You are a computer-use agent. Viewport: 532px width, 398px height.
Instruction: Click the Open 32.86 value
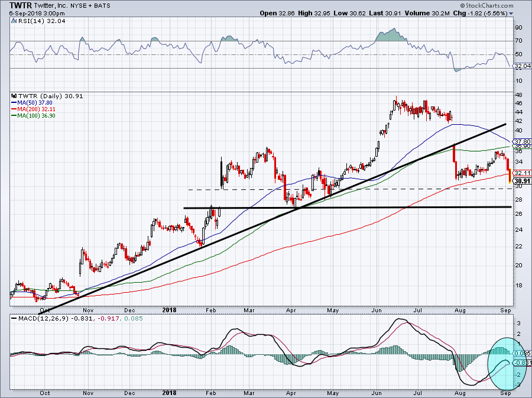click(x=278, y=13)
